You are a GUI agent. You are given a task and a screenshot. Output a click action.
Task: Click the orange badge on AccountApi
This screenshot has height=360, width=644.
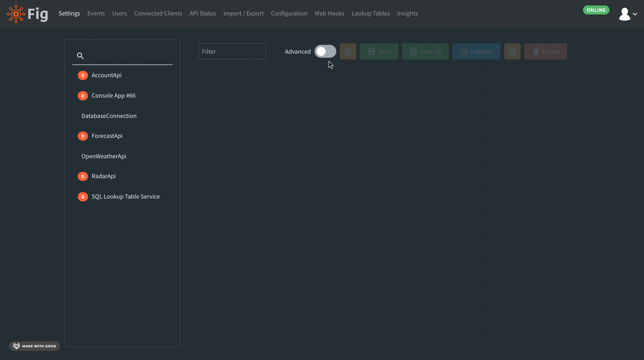(83, 75)
